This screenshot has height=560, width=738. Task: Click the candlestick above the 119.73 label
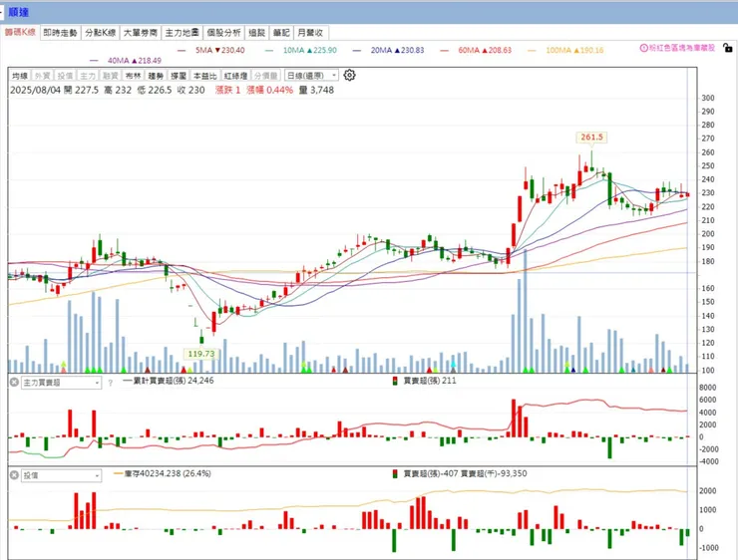click(x=201, y=337)
